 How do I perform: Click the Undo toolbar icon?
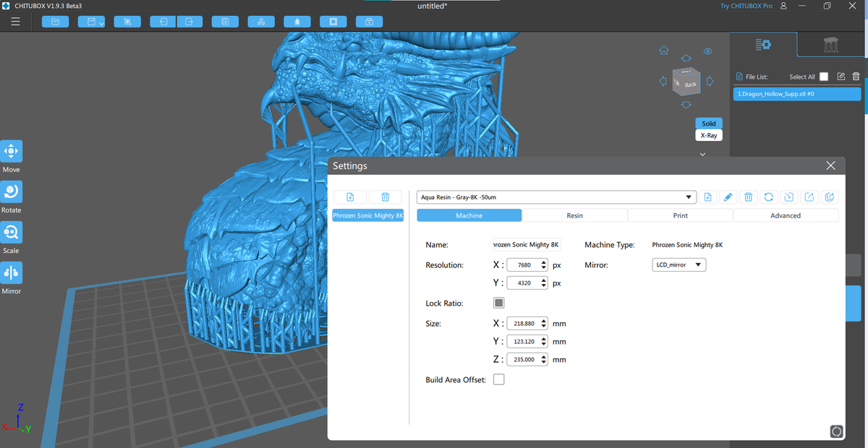click(163, 22)
